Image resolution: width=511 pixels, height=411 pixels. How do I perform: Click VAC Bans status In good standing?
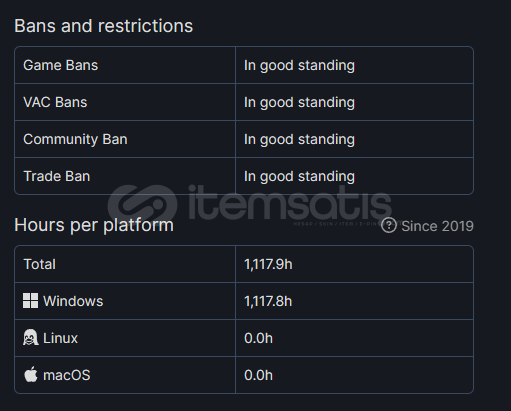299,103
